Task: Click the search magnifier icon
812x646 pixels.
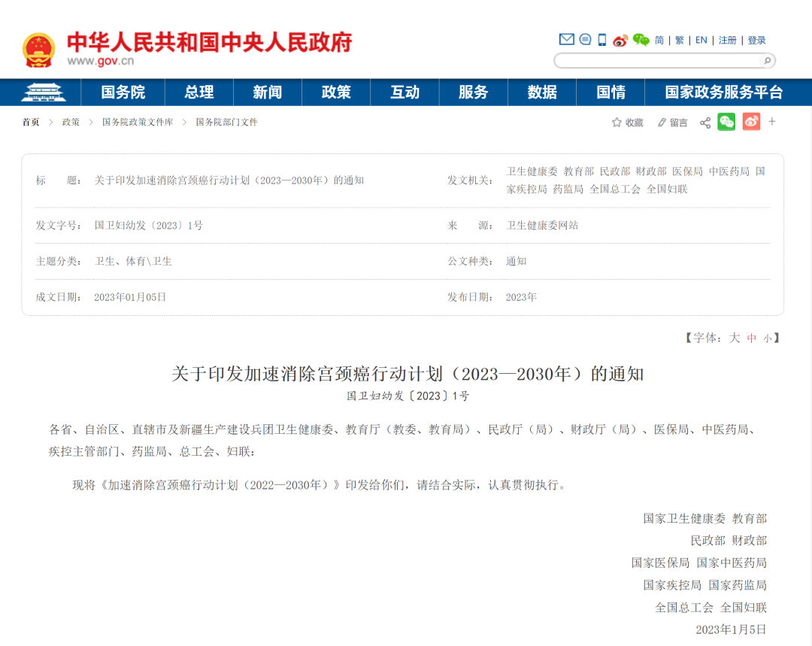Action: [767, 61]
